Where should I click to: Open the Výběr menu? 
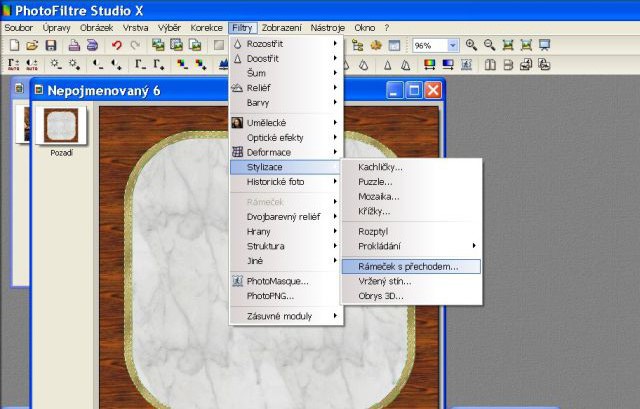point(169,28)
